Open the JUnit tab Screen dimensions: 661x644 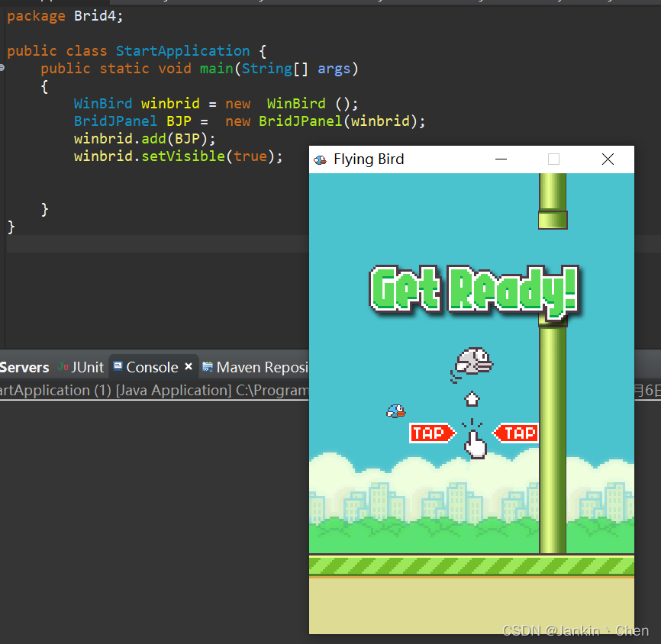pyautogui.click(x=82, y=367)
